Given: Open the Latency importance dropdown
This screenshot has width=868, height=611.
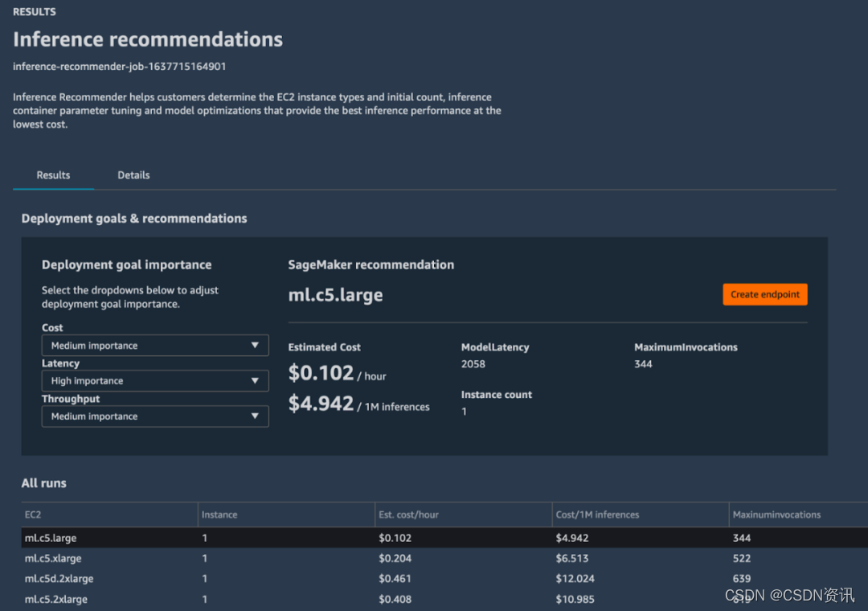Looking at the screenshot, I should point(155,380).
